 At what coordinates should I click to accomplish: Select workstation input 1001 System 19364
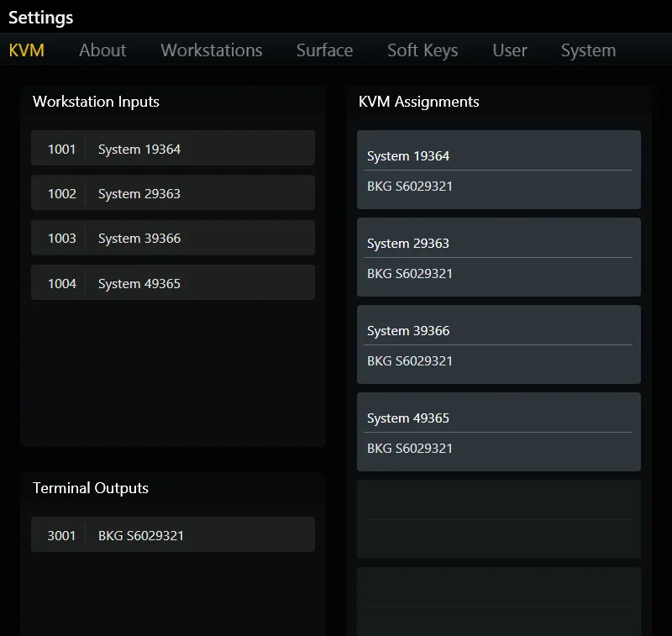click(173, 148)
